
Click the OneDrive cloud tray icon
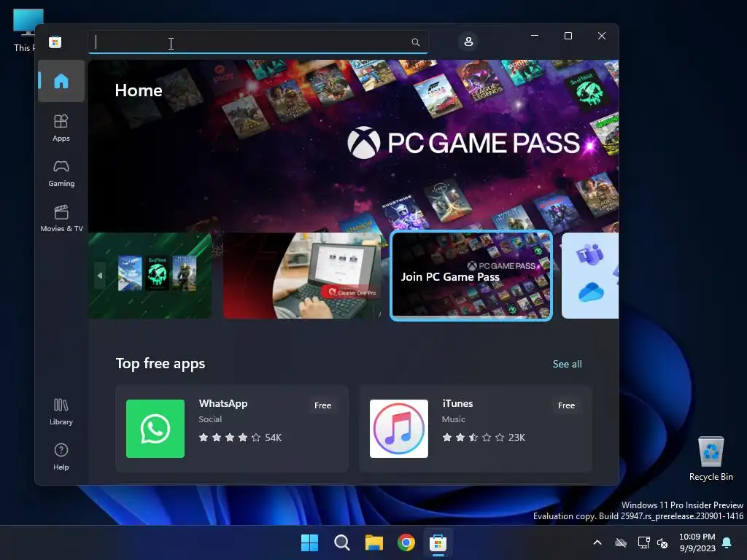coord(620,542)
